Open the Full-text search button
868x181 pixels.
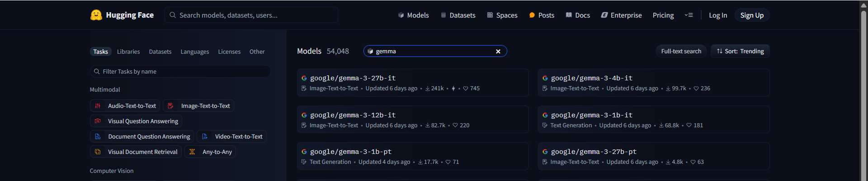pos(681,51)
